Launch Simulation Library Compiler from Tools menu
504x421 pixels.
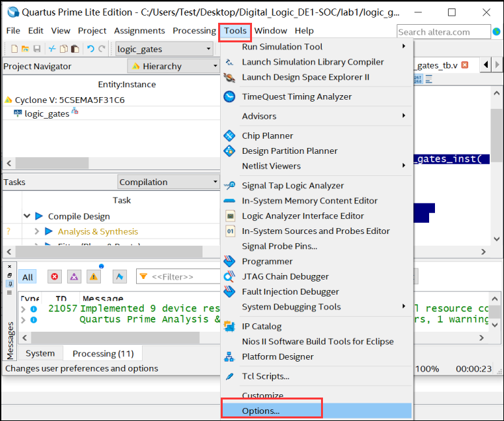(313, 62)
